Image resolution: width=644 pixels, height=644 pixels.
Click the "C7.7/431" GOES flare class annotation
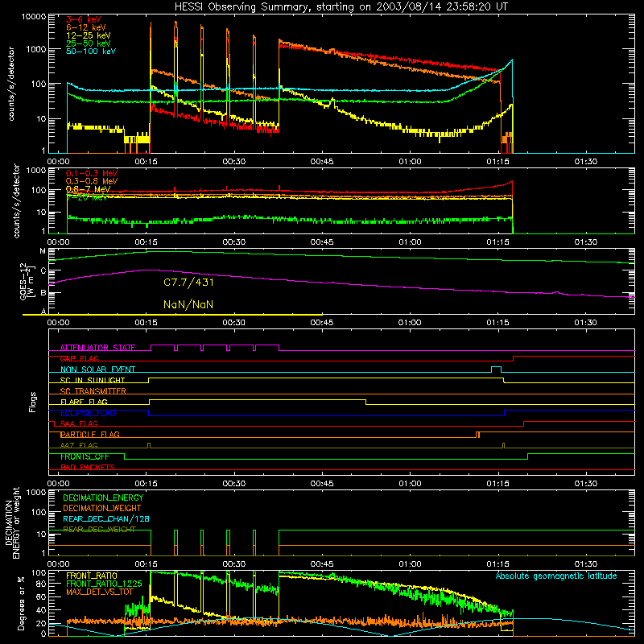click(x=188, y=283)
